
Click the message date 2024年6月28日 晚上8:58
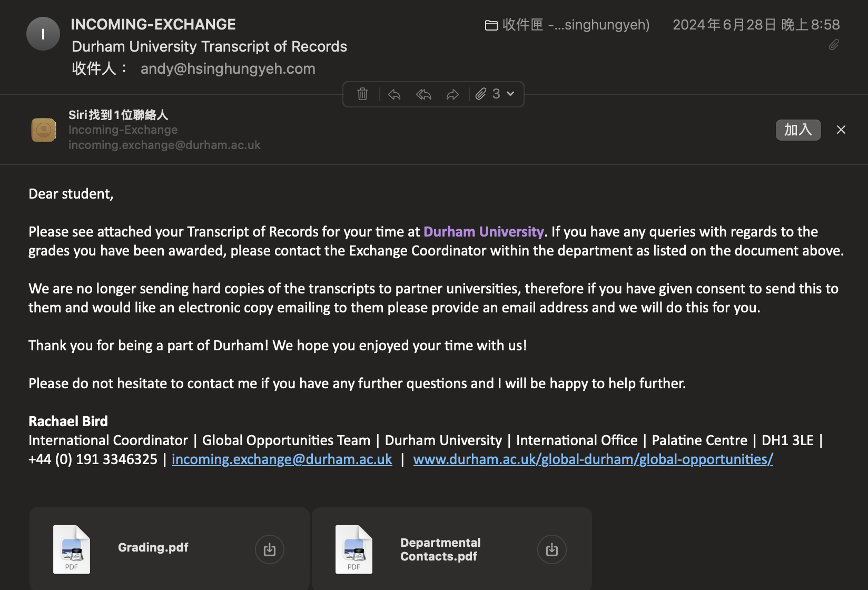click(x=756, y=25)
